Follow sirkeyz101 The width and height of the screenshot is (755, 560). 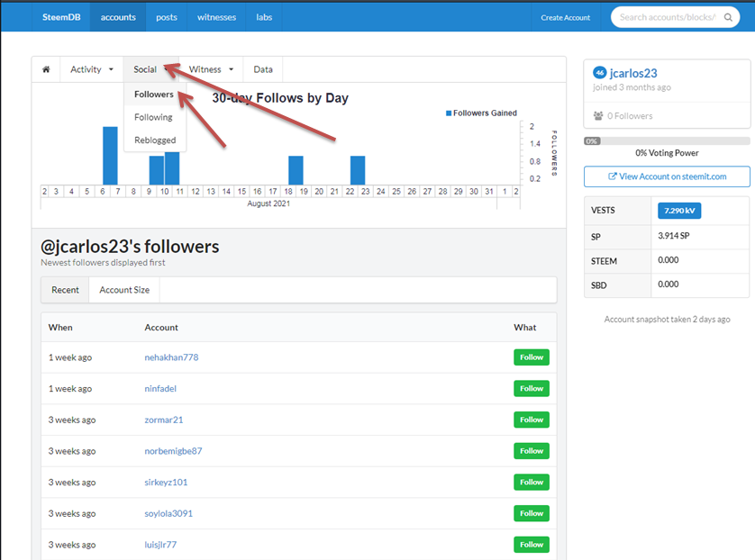click(532, 482)
